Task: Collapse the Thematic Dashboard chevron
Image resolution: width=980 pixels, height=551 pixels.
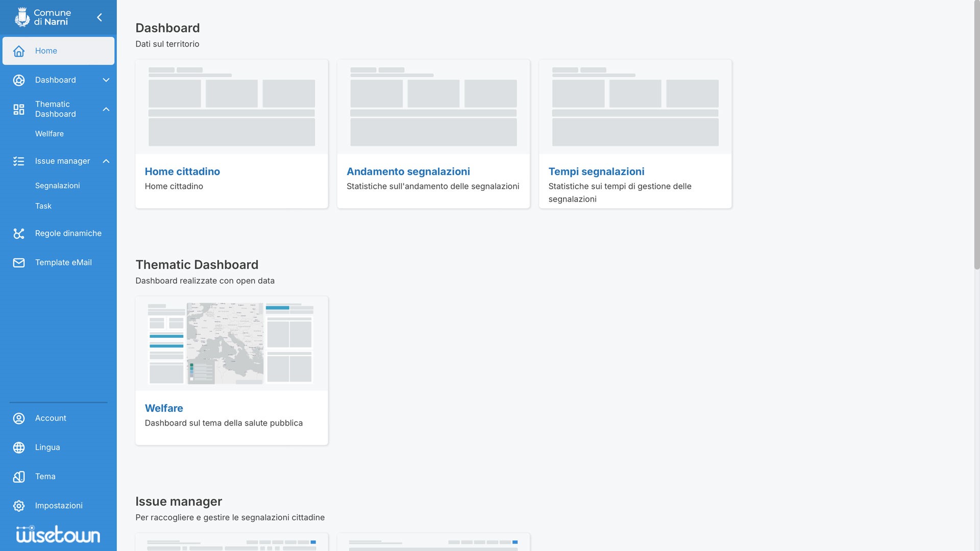Action: [x=106, y=109]
